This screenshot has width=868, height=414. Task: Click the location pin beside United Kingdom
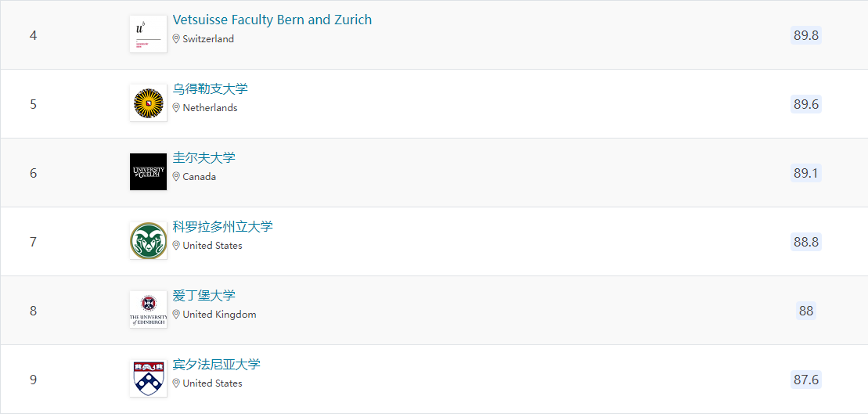(x=176, y=315)
